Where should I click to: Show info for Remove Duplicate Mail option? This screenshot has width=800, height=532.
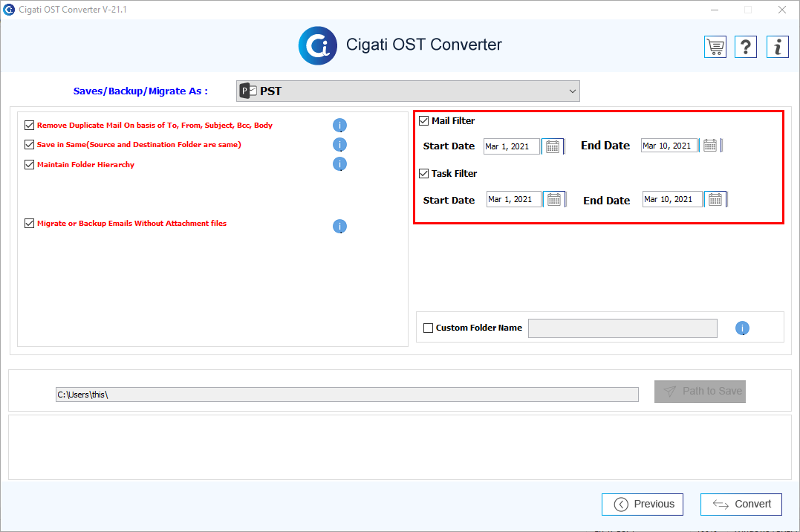[339, 125]
